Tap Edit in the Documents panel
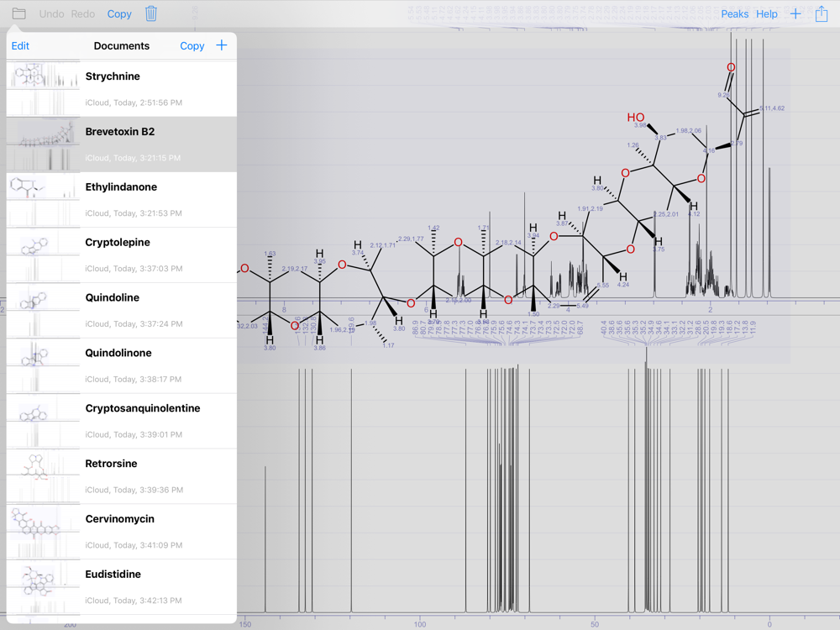840x630 pixels. click(20, 46)
